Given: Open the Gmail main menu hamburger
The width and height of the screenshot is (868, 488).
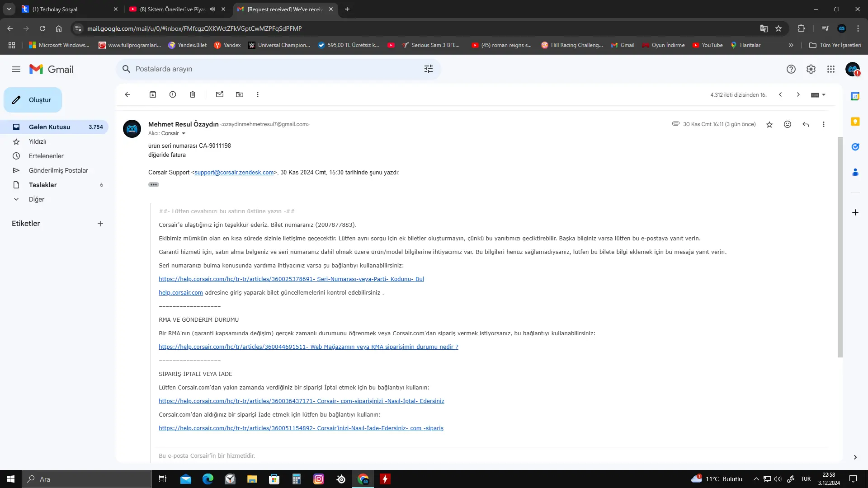Looking at the screenshot, I should pyautogui.click(x=16, y=69).
